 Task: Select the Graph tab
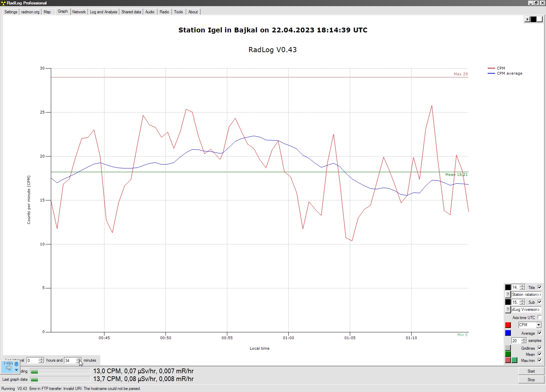63,11
